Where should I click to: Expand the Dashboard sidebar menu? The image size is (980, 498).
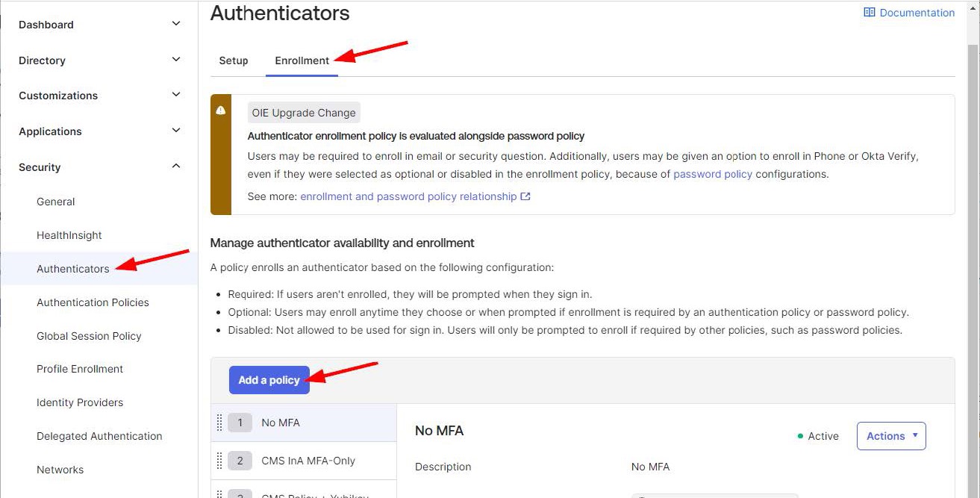pyautogui.click(x=176, y=24)
